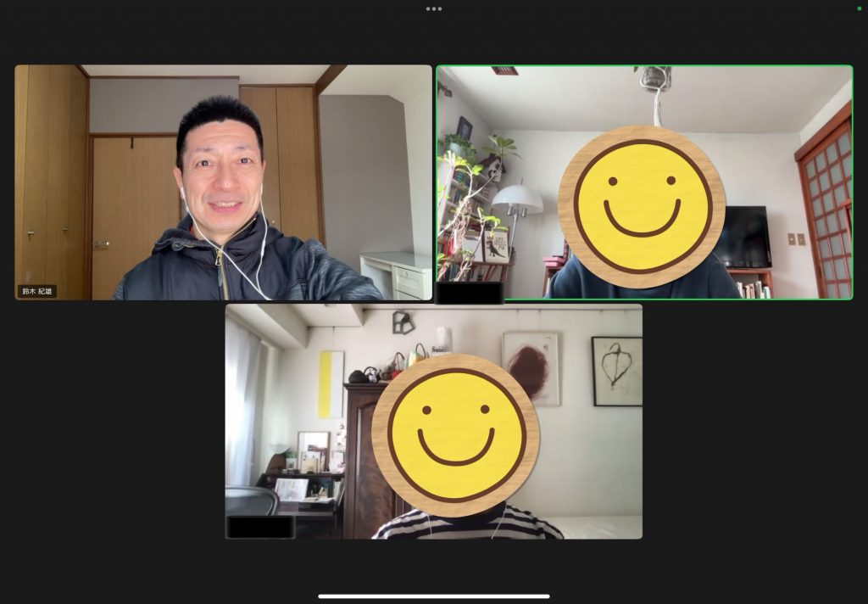
Task: Click the framed leaf drawing in bottom video
Action: (x=616, y=371)
